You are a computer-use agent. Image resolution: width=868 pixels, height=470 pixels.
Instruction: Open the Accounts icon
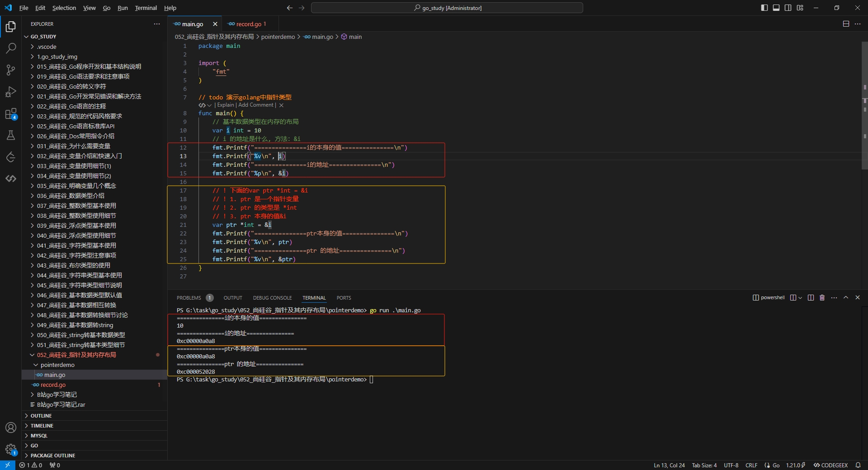pos(11,428)
